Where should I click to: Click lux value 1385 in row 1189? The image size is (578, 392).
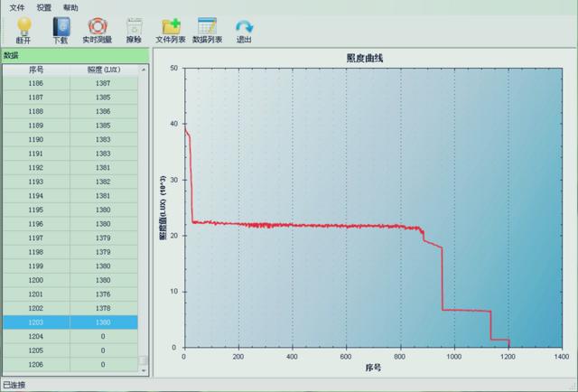point(103,126)
